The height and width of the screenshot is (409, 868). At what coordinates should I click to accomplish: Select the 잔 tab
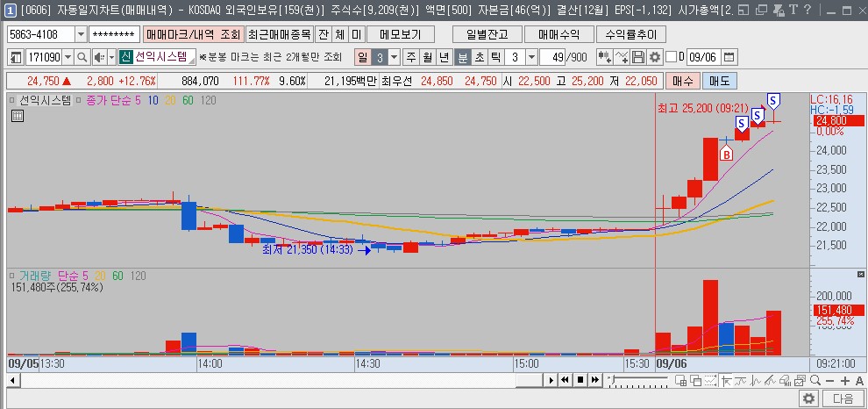tap(323, 34)
